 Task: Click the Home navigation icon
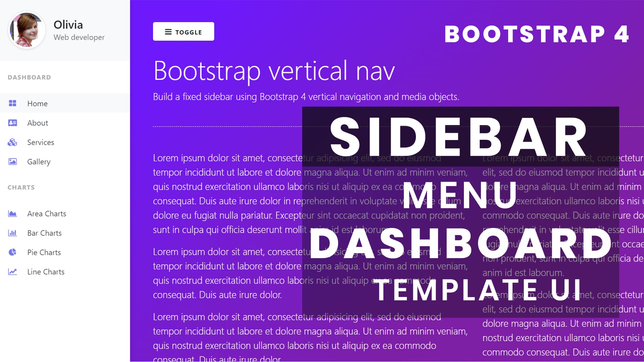click(12, 103)
